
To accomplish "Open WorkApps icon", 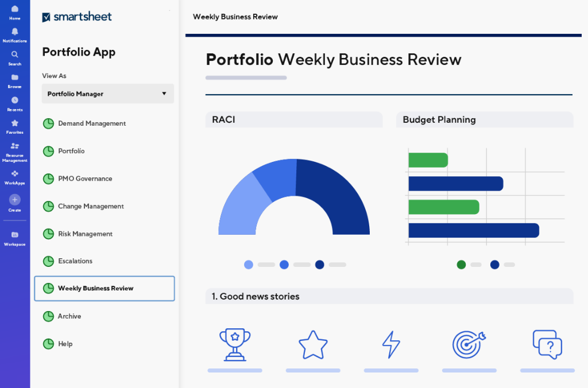I will pos(14,173).
